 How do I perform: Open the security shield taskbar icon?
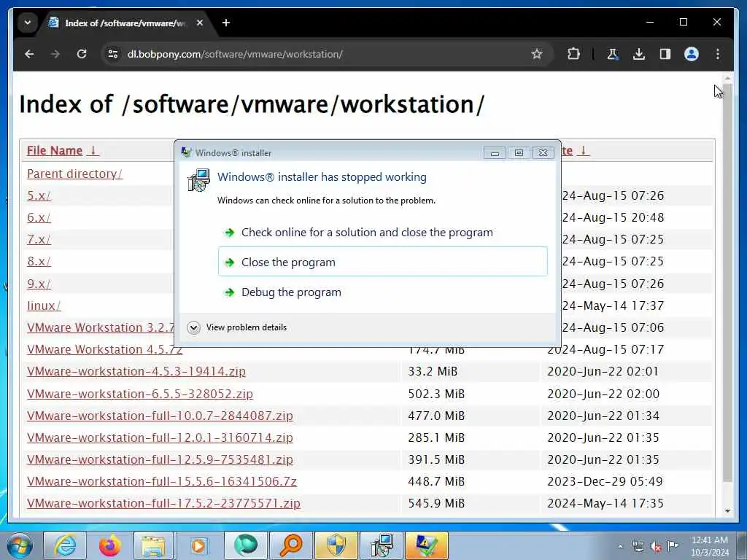pyautogui.click(x=336, y=545)
